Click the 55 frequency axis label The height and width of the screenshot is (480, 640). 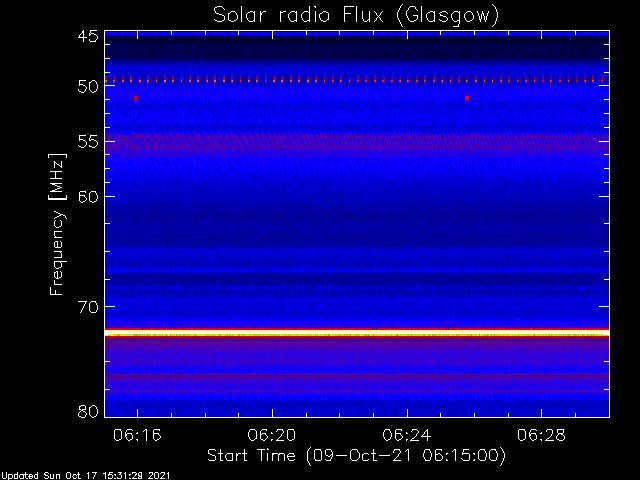88,142
